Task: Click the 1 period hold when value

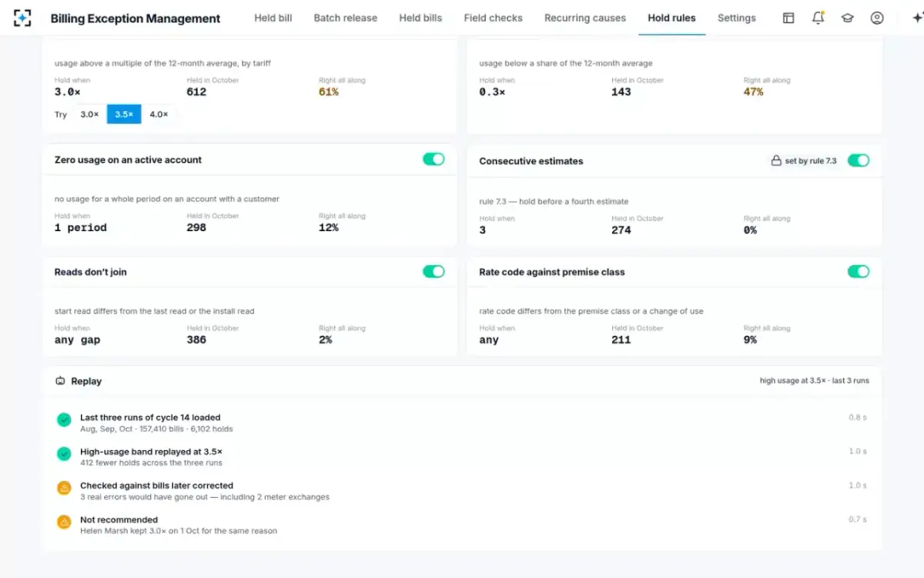Action: 81,227
